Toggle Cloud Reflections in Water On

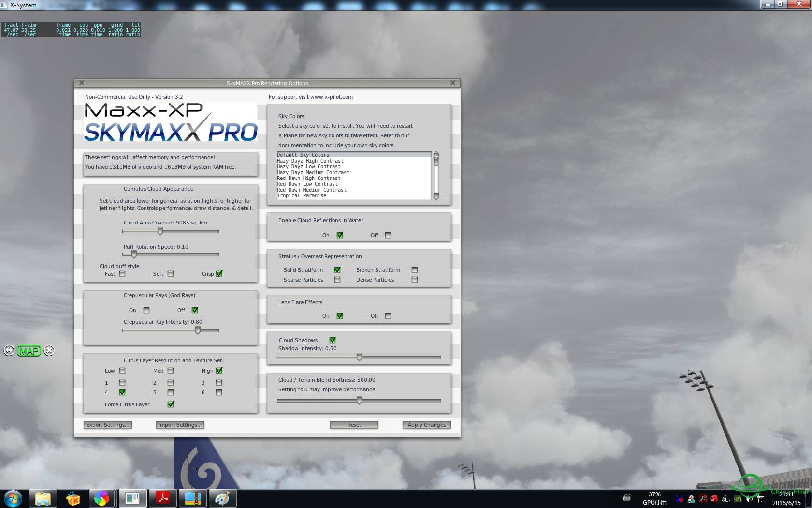340,235
